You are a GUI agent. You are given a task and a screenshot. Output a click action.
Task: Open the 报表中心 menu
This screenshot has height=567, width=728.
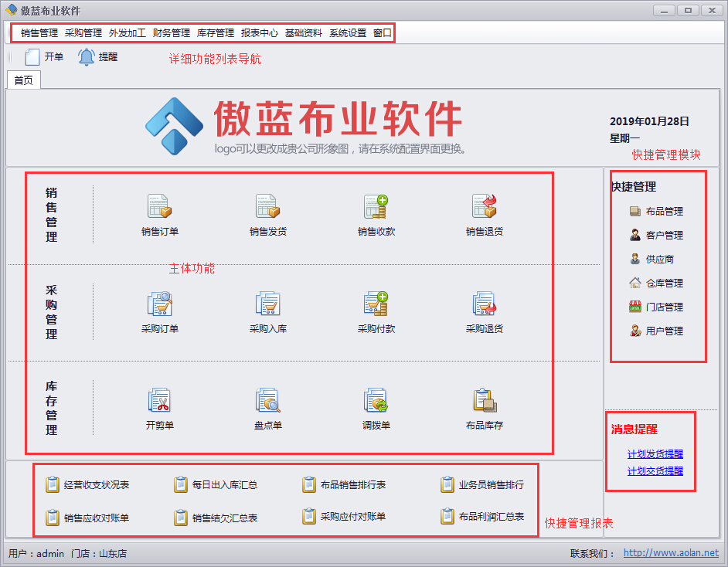point(260,33)
